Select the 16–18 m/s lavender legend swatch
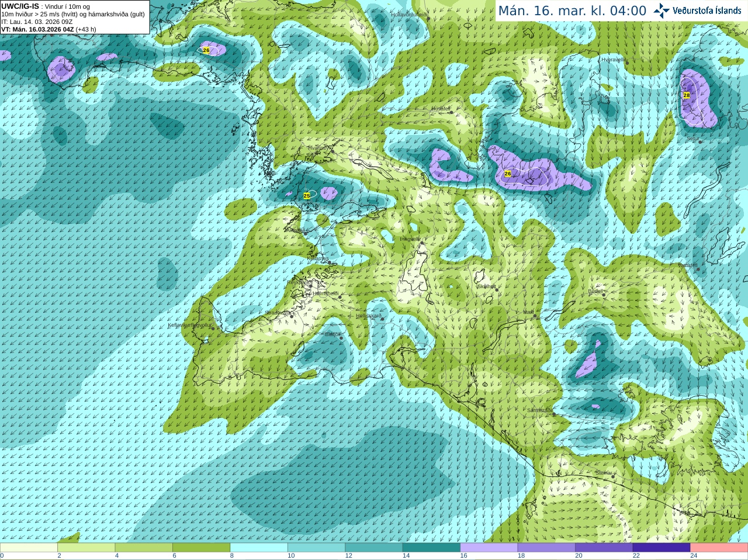Screen dimensions: 748x560 pyautogui.click(x=489, y=548)
